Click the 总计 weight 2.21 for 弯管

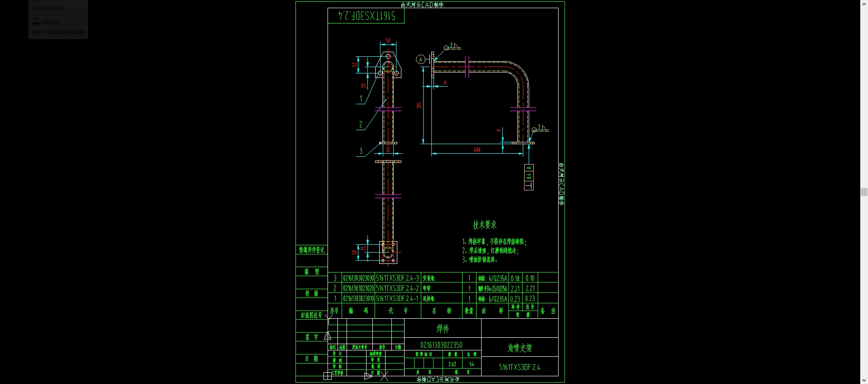pyautogui.click(x=530, y=288)
